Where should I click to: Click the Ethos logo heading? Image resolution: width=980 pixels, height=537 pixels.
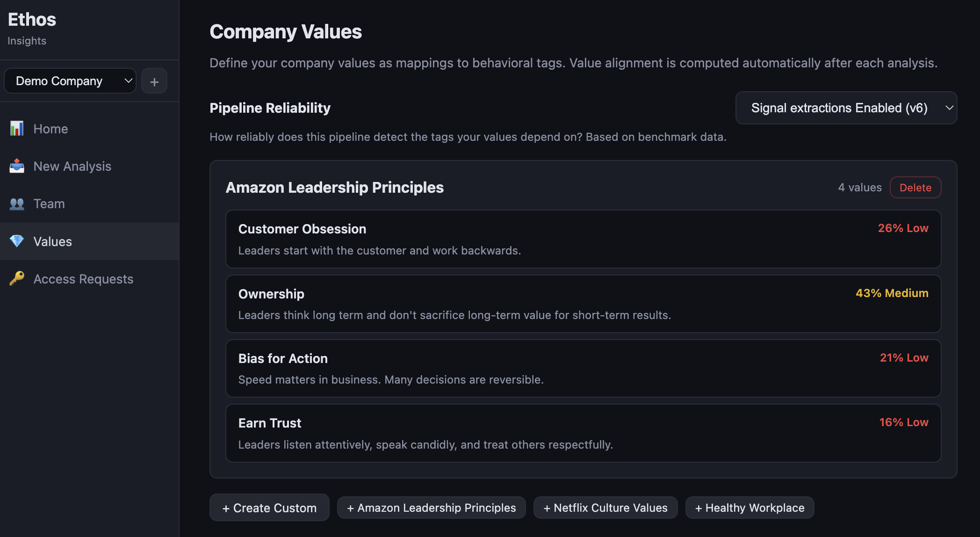[31, 20]
